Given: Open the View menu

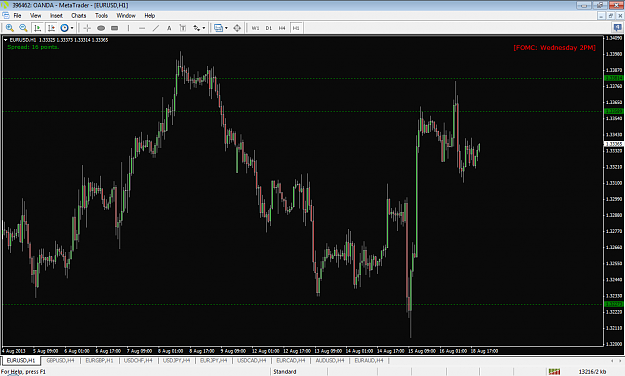Looking at the screenshot, I should [x=35, y=16].
